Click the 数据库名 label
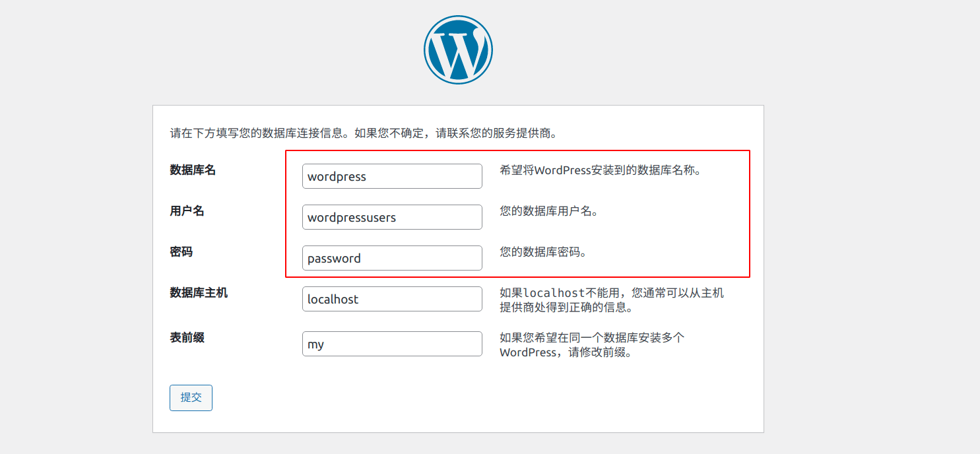Screen dimensions: 980x454 tap(193, 170)
